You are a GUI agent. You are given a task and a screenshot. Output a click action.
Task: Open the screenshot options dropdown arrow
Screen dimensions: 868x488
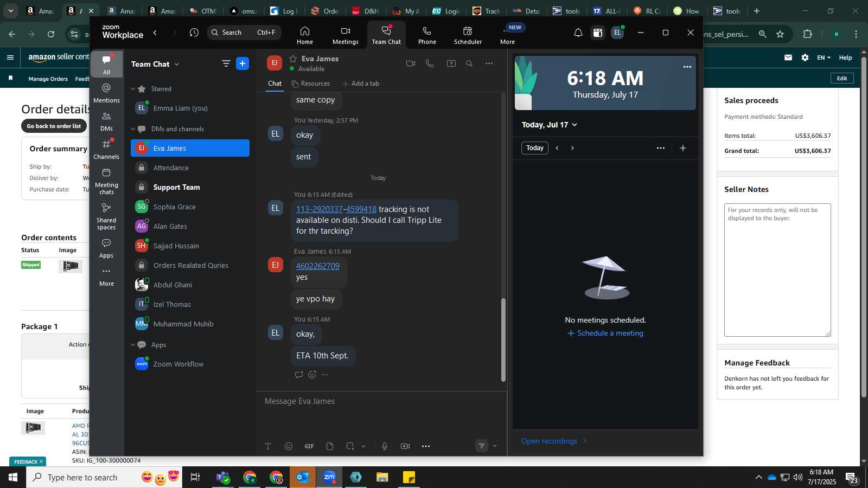pos(363,446)
